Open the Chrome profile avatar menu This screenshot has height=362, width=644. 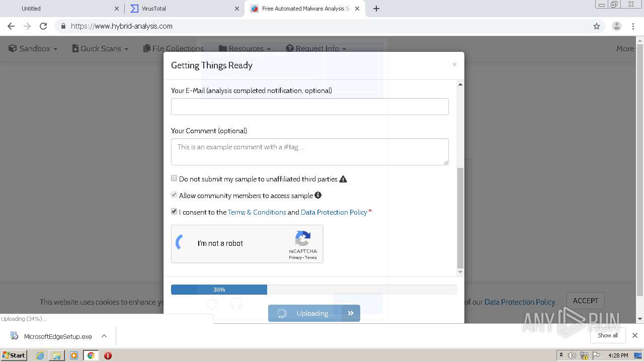pyautogui.click(x=616, y=26)
